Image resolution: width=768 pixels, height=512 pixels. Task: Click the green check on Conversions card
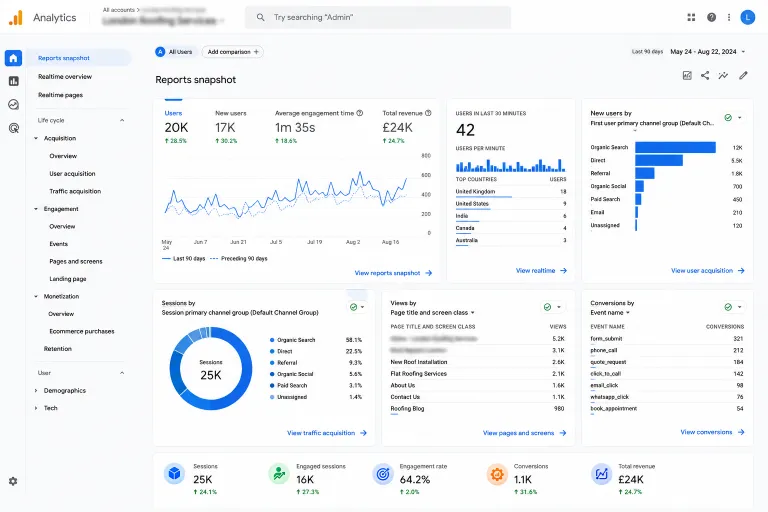click(x=728, y=307)
